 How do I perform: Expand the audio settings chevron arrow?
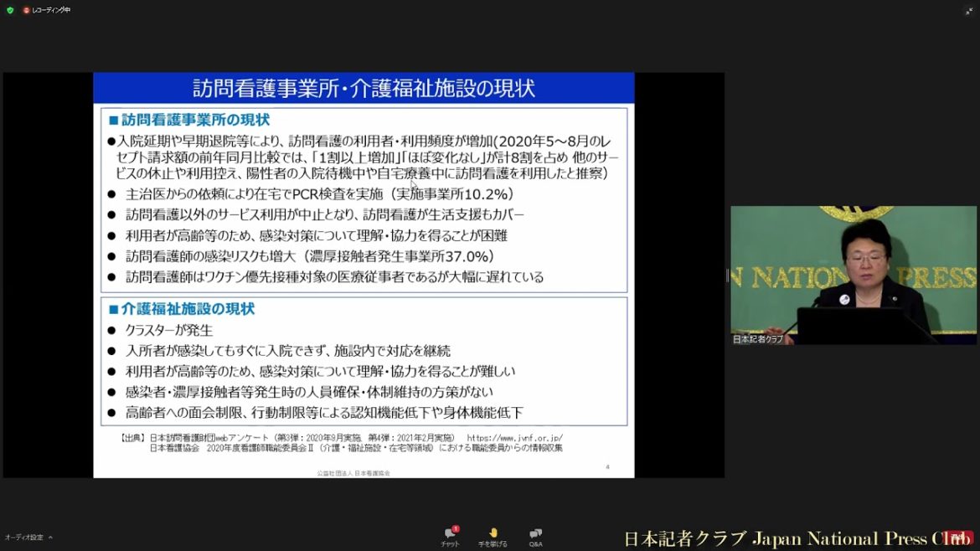pos(50,538)
